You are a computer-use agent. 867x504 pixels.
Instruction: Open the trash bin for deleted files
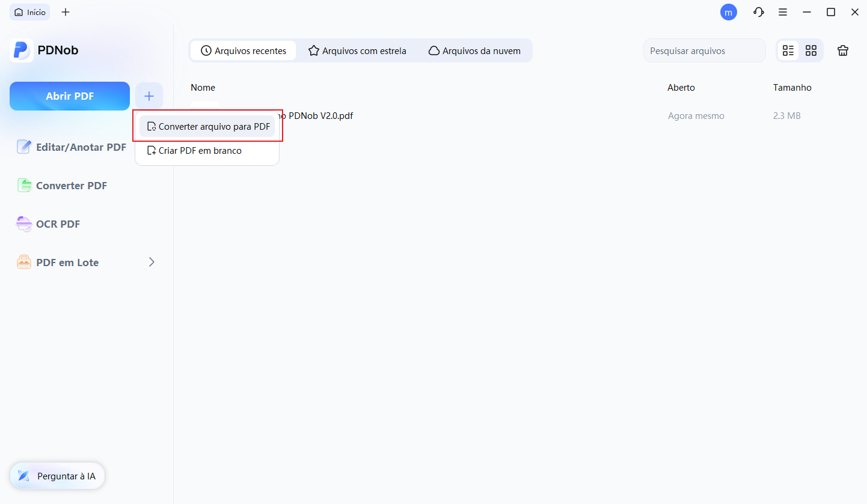(x=842, y=50)
